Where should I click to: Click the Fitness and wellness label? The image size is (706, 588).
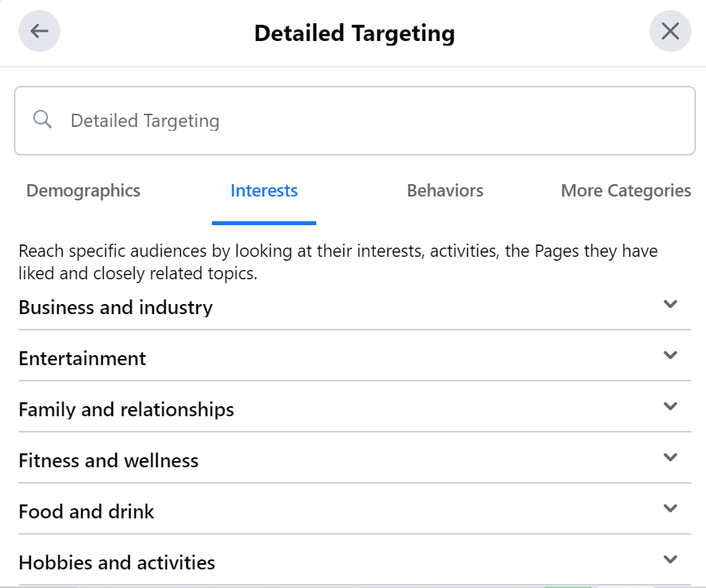coord(108,460)
